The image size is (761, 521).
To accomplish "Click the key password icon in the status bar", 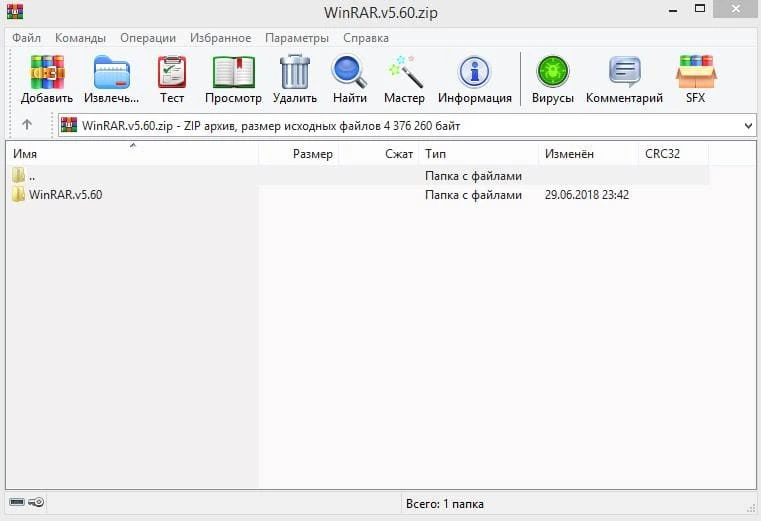I will (x=36, y=502).
